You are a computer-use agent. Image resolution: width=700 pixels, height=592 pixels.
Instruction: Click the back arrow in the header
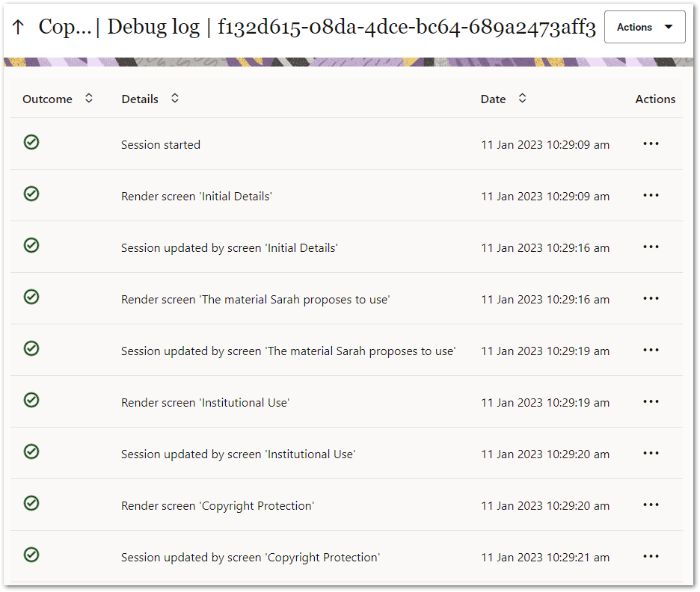click(x=18, y=26)
